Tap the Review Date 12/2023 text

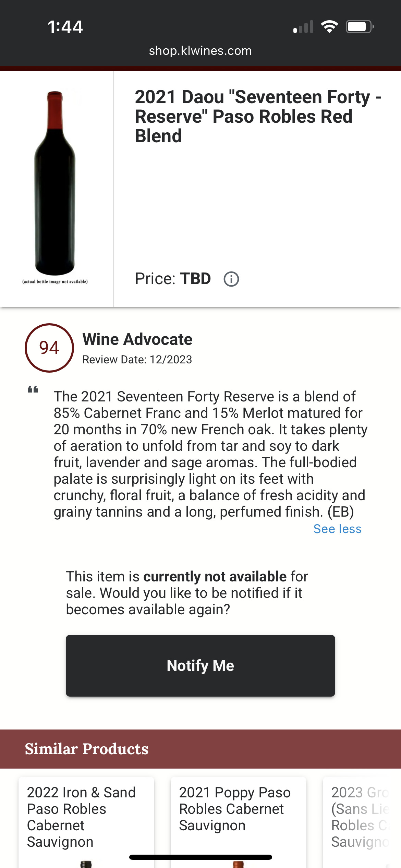tap(137, 360)
